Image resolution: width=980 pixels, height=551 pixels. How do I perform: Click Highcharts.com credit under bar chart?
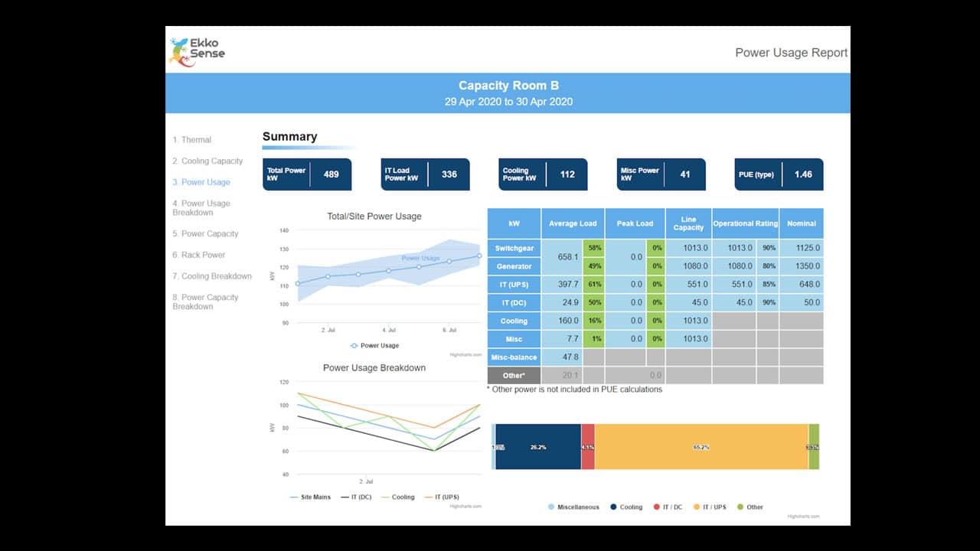point(803,517)
